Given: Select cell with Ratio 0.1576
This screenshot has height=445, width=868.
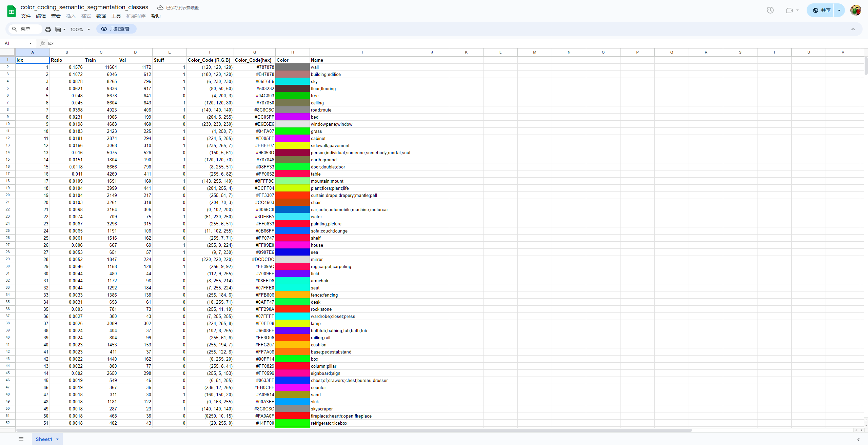Looking at the screenshot, I should [x=67, y=67].
